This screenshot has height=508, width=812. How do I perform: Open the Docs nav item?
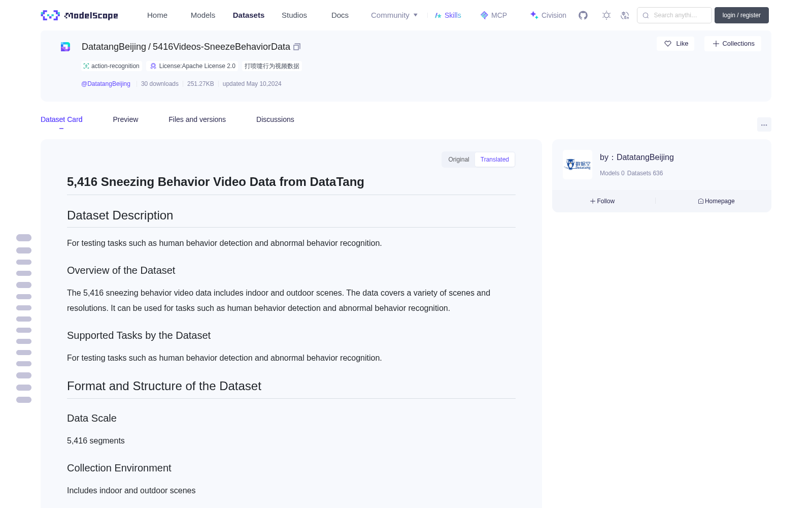coord(340,15)
